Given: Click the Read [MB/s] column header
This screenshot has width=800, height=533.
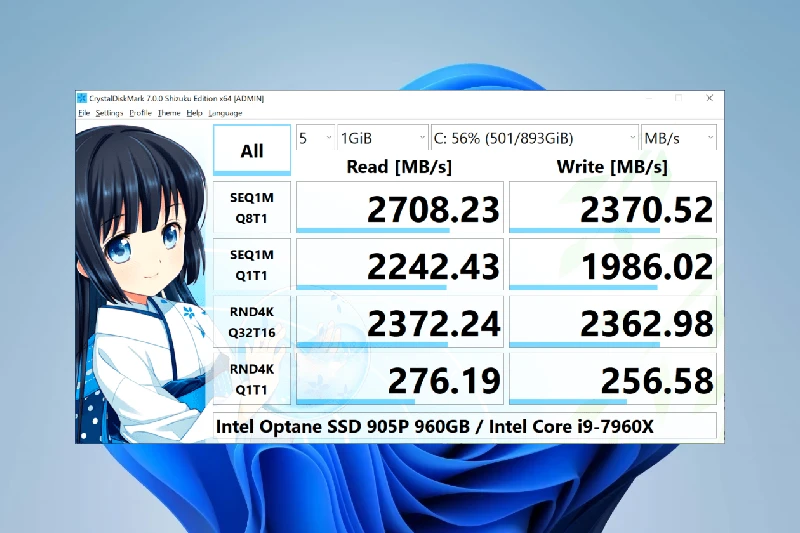Looking at the screenshot, I should coord(399,166).
